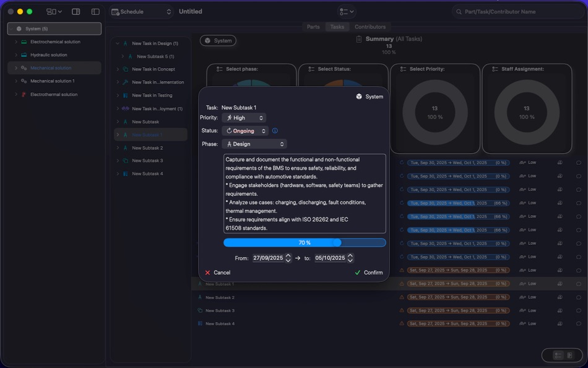Click the Staff Assignment list icon
The image size is (588, 368).
pyautogui.click(x=495, y=69)
